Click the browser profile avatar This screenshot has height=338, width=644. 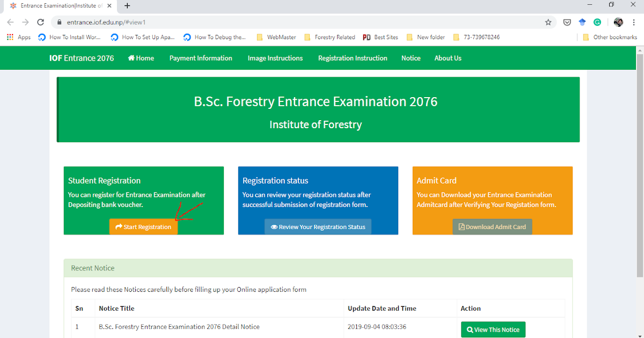tap(618, 23)
